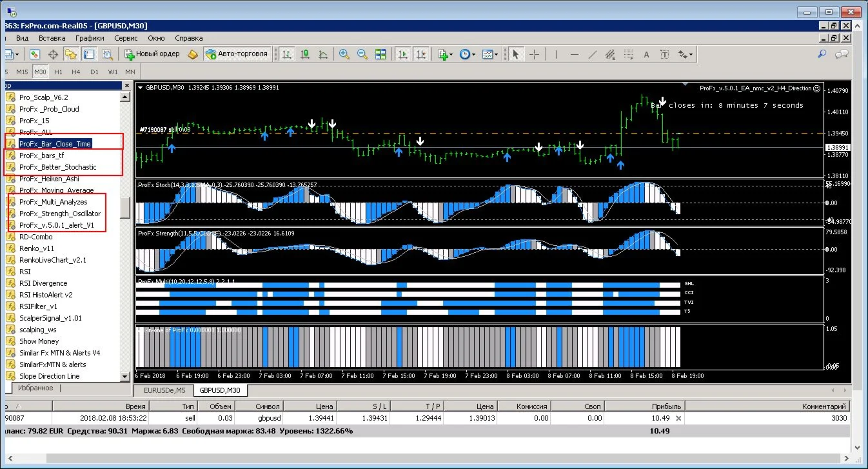Toggle Auto-trading on the toolbar
The height and width of the screenshot is (469, 868).
pos(236,54)
